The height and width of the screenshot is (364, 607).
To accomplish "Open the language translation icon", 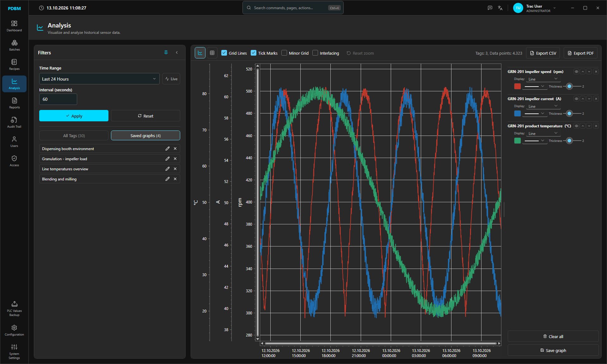I will coord(500,8).
